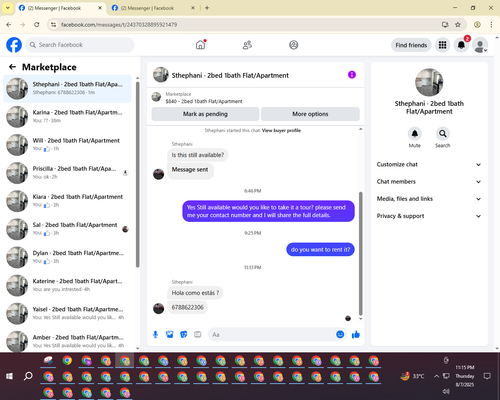This screenshot has height=400, width=500.
Task: Open the View buyer profile link
Action: point(281,130)
